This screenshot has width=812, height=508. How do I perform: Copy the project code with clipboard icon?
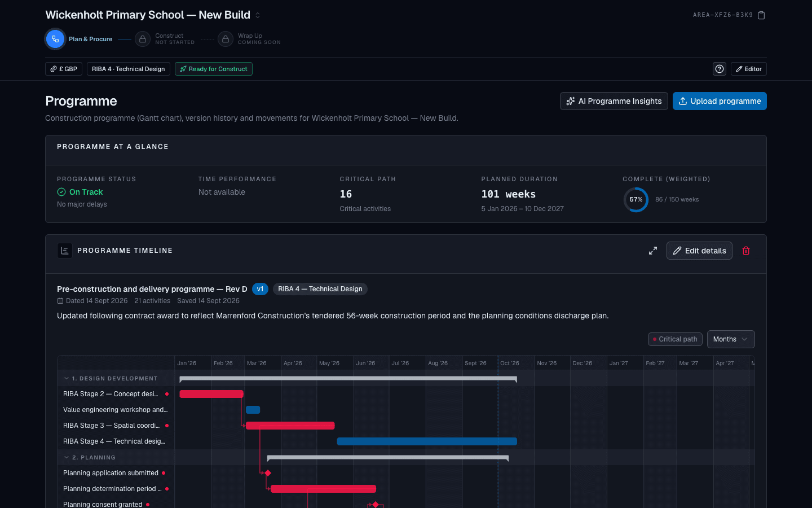pyautogui.click(x=761, y=15)
